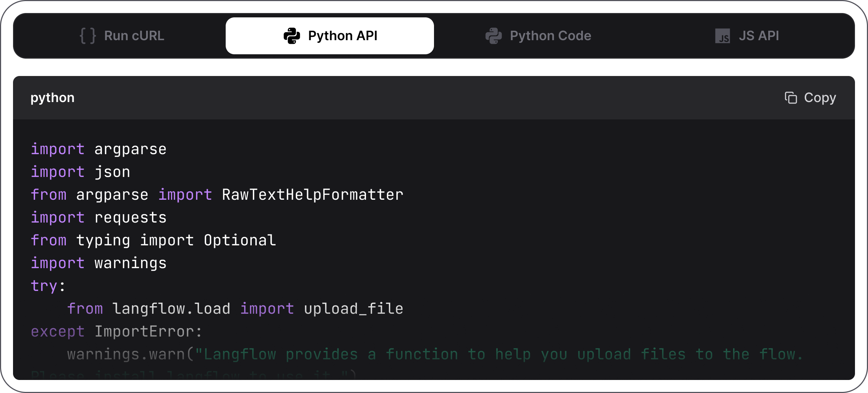Click 'upload_file' in the langflow import
The height and width of the screenshot is (393, 868).
coord(354,309)
